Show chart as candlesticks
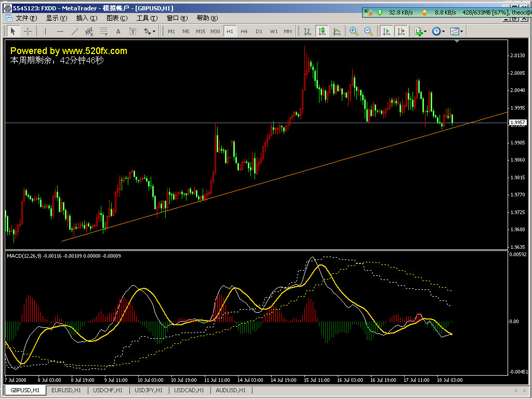The height and width of the screenshot is (399, 532). pos(322,31)
